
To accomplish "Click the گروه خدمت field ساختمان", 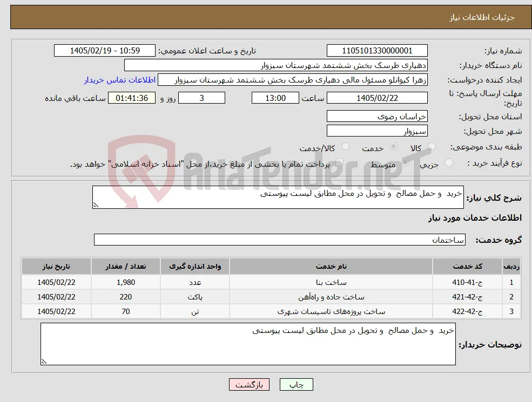I will pyautogui.click(x=280, y=240).
